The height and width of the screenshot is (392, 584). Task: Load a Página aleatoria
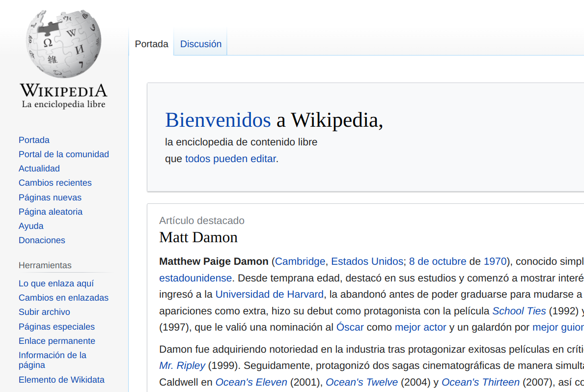click(51, 212)
